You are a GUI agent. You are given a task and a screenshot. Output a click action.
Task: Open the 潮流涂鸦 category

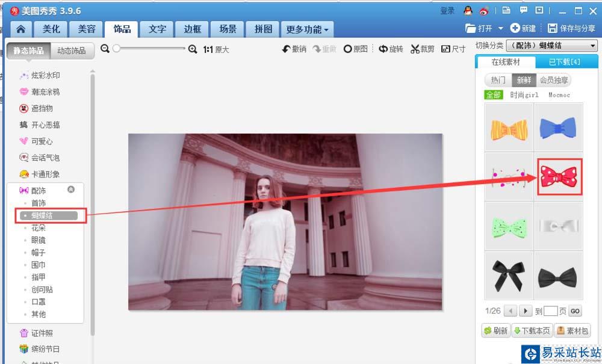(40, 92)
